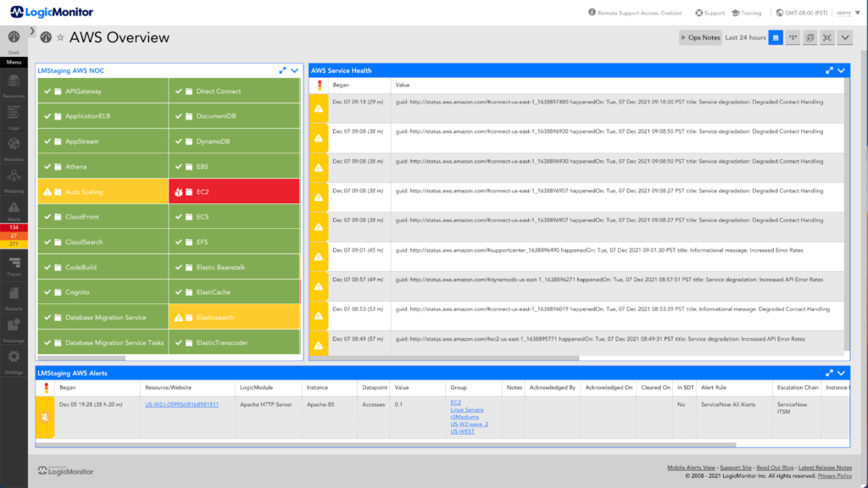Viewport: 868px width, 488px height.
Task: Click the orange 27 error alerts count
Action: 14,236
